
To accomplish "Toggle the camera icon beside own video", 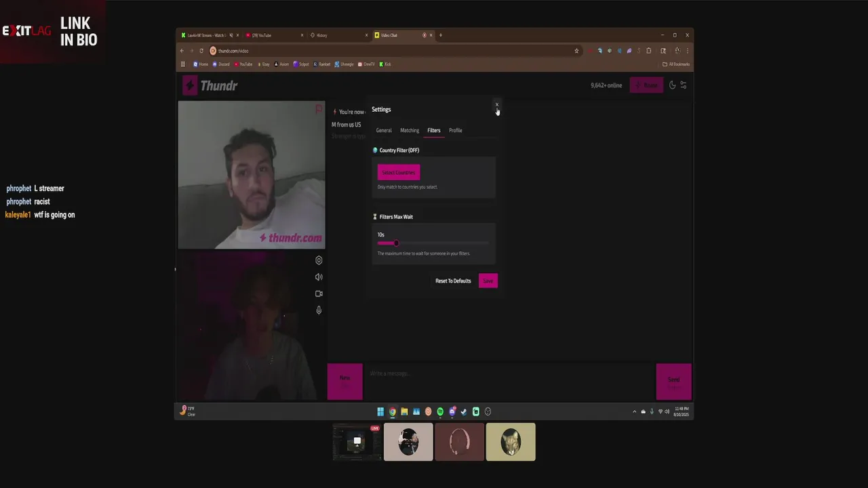I will [x=319, y=293].
